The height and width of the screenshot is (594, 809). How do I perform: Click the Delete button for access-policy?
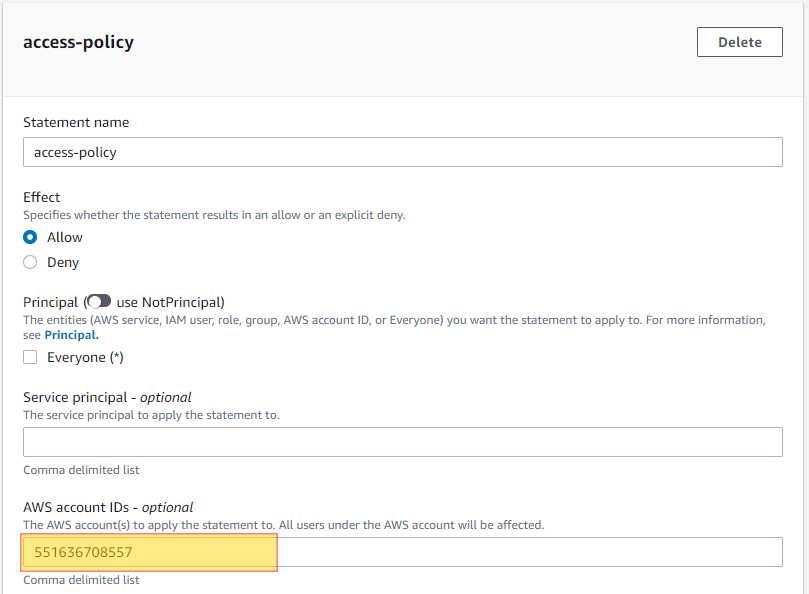click(739, 42)
